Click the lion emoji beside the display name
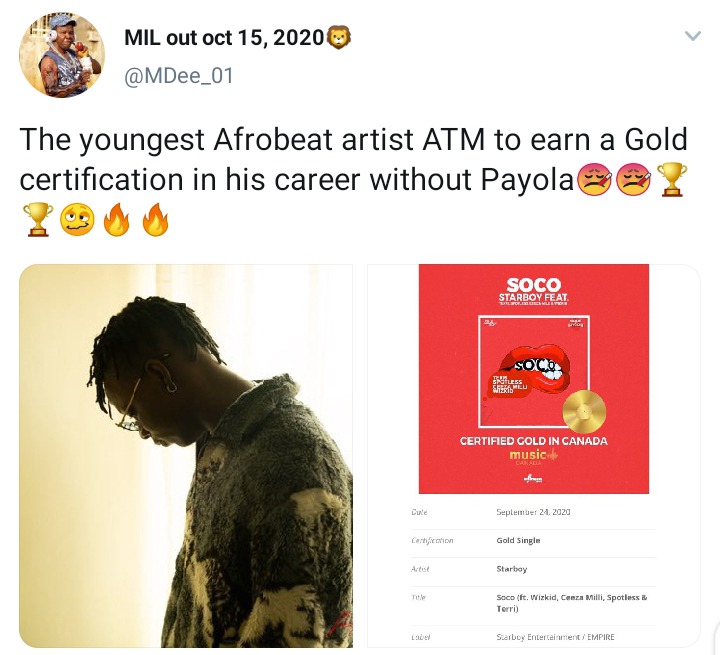The width and height of the screenshot is (720, 655). (338, 38)
